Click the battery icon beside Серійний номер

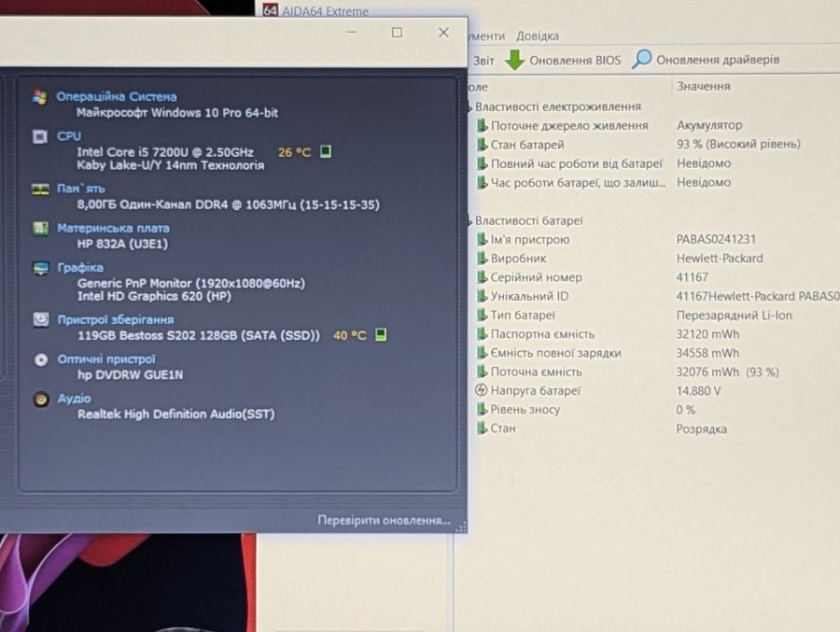click(482, 277)
